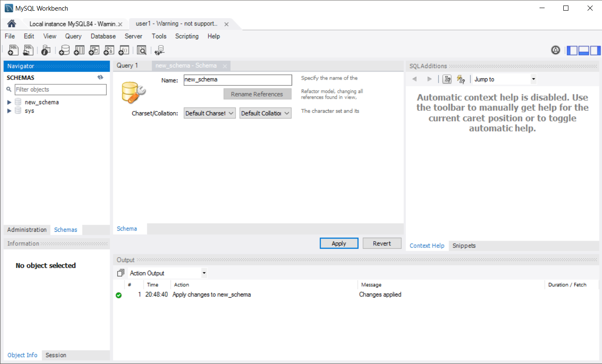Open the Default Charset dropdown

point(210,113)
